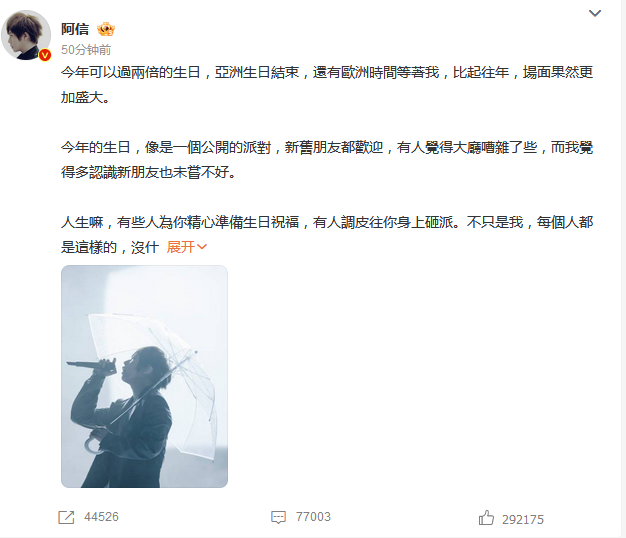Open the post via 50分钟前 timestamp
This screenshot has width=626, height=538.
pyautogui.click(x=86, y=49)
